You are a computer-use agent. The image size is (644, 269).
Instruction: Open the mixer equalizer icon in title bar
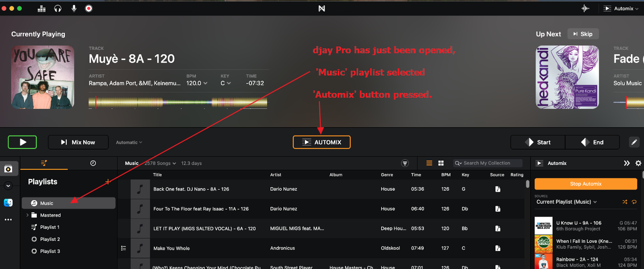[42, 9]
